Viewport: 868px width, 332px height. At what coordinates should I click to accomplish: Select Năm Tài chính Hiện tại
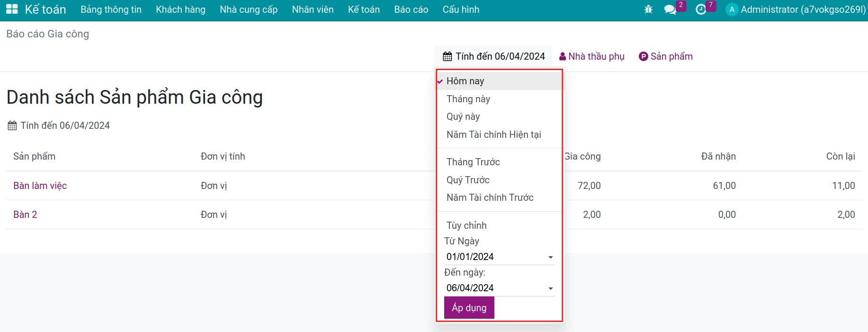pyautogui.click(x=493, y=135)
